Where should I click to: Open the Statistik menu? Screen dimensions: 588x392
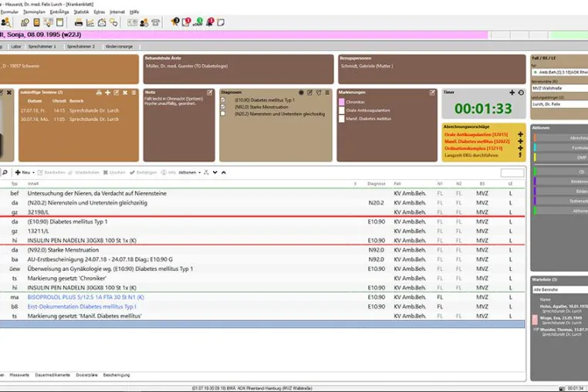click(x=81, y=12)
